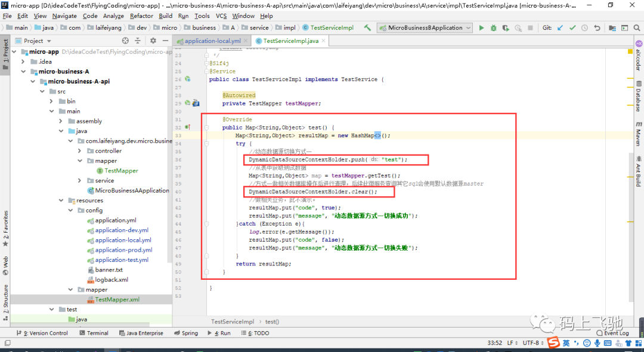
Task: Open the Navigate menu
Action: [x=64, y=16]
